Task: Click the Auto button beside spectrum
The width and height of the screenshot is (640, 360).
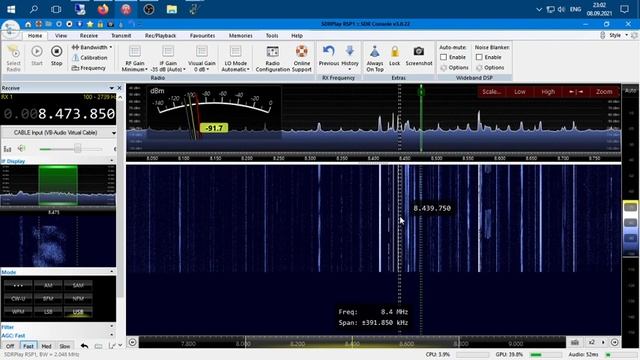Action: tap(630, 90)
